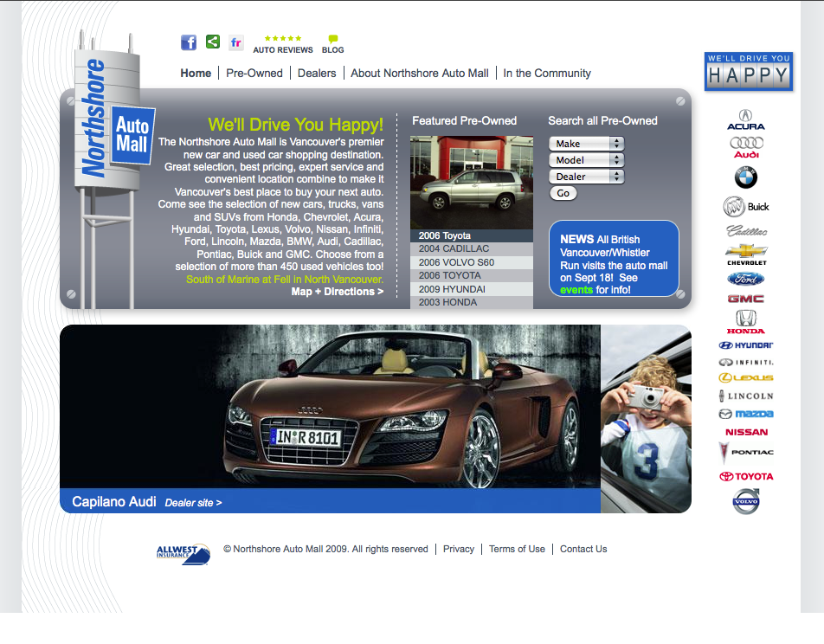The image size is (824, 644).
Task: Click the Buick brand logo
Action: [x=746, y=207]
